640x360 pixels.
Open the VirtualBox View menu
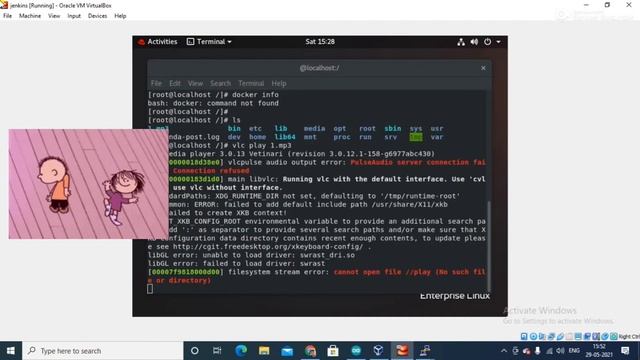click(x=54, y=16)
